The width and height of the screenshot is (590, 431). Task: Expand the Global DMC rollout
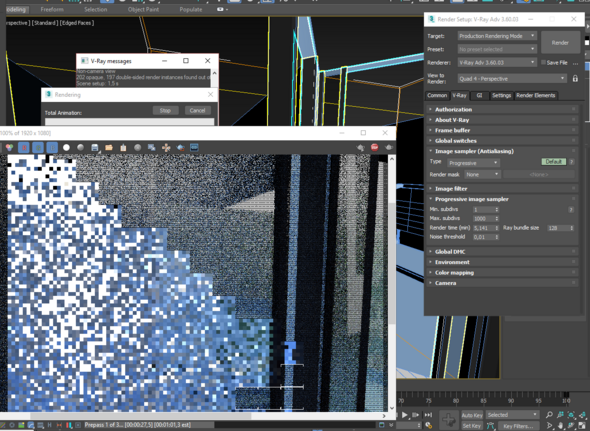(503, 252)
